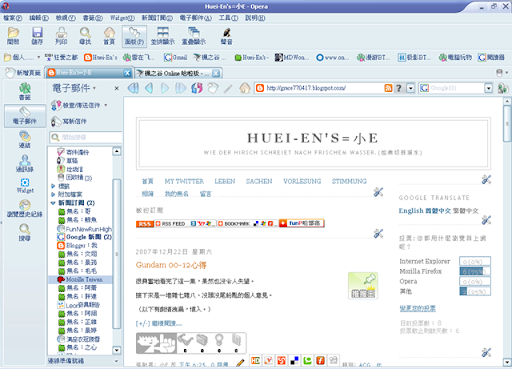Click the Home (首頁) toolbar icon
The height and width of the screenshot is (369, 512).
pos(109,36)
